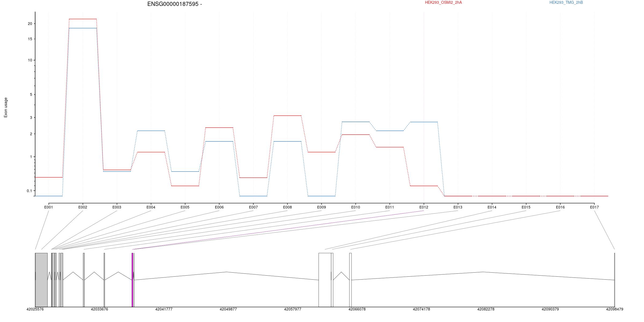The image size is (644, 322).
Task: Click exon label E008
Action: coord(287,207)
